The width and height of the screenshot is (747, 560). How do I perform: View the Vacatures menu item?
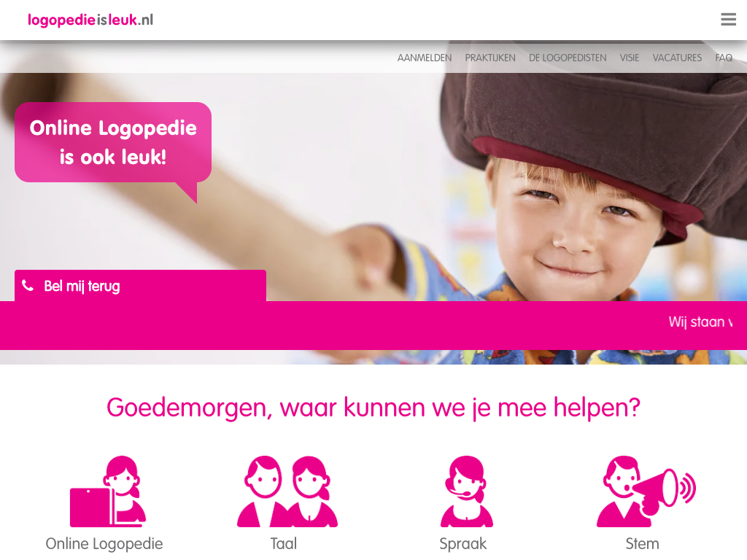(x=677, y=58)
